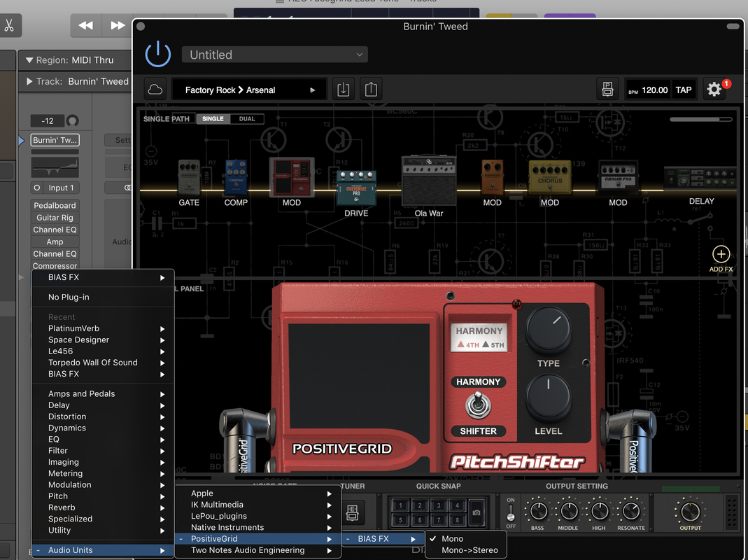Click the Pedalboard insert slot
Image resolution: width=748 pixels, height=560 pixels.
coord(55,205)
